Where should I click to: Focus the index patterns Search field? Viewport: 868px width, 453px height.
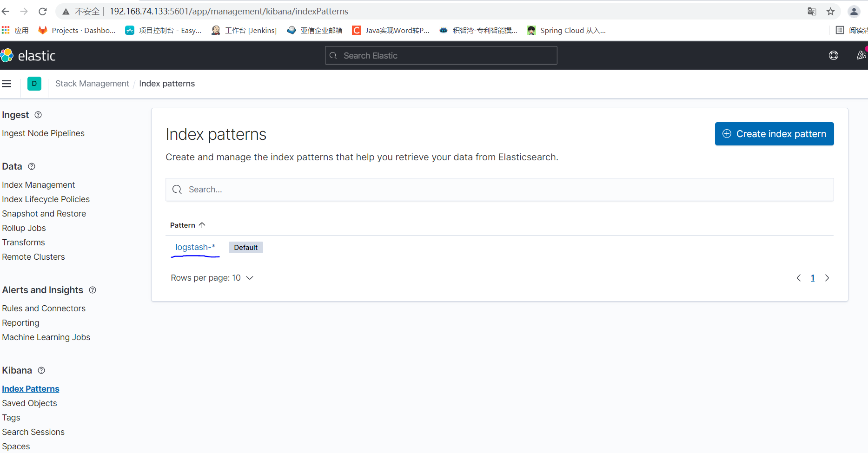pyautogui.click(x=499, y=190)
